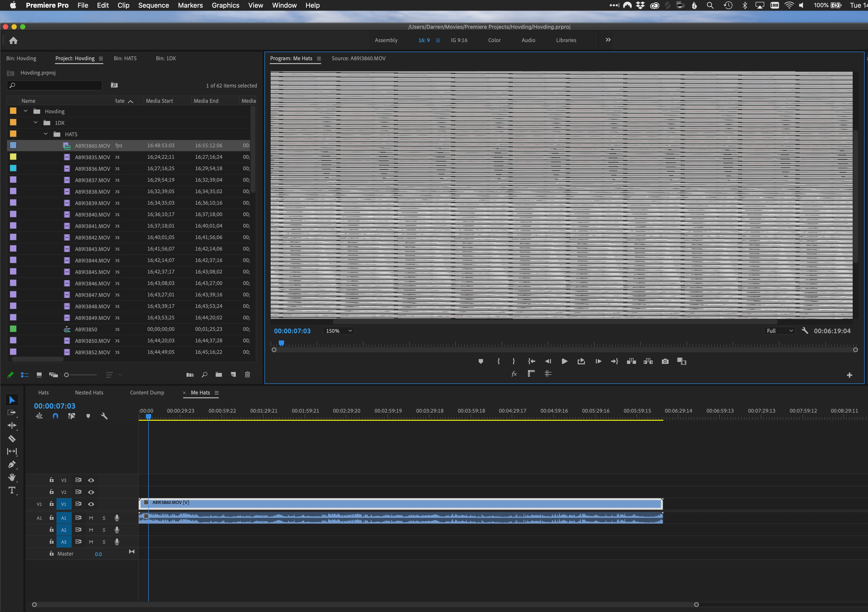Image resolution: width=868 pixels, height=612 pixels.
Task: Delete selected item with trash icon
Action: (247, 375)
